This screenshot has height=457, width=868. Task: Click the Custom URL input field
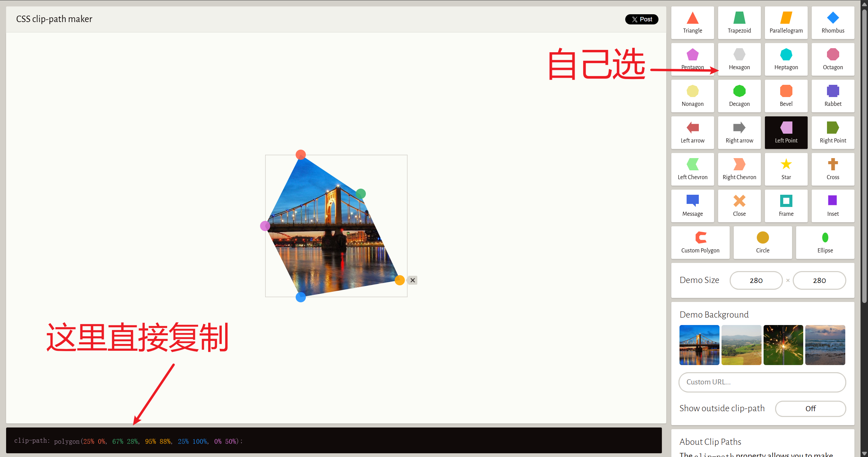coord(762,382)
